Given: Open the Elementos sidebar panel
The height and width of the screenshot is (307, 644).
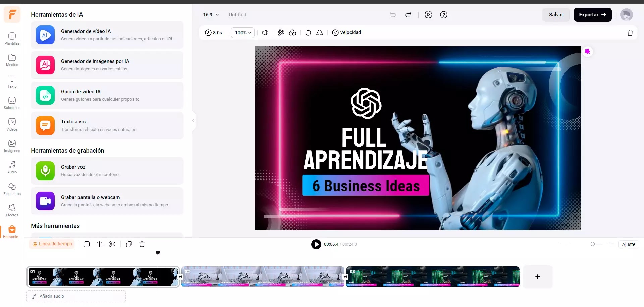Looking at the screenshot, I should (12, 189).
